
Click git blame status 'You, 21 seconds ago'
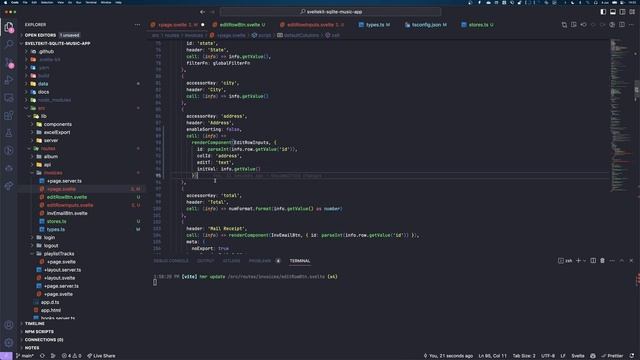pos(448,356)
